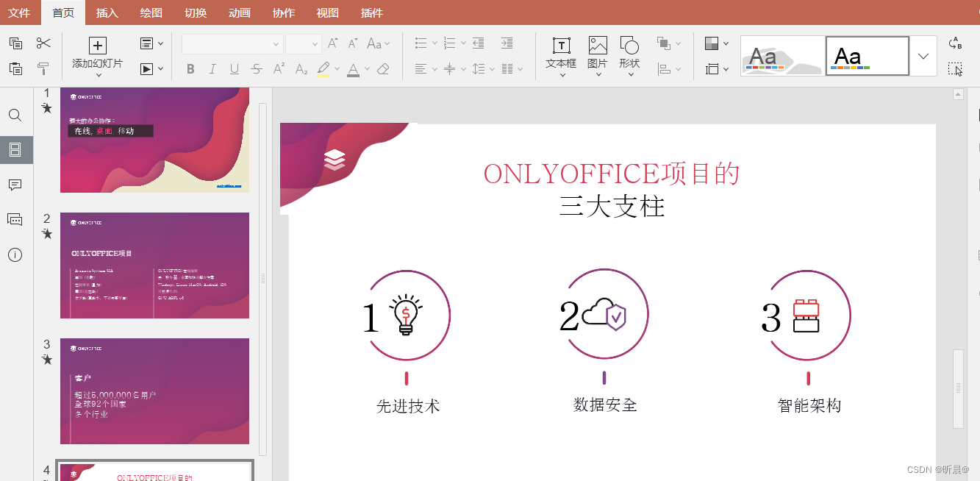Switch to the 动画 (Animation) tab

[x=240, y=13]
